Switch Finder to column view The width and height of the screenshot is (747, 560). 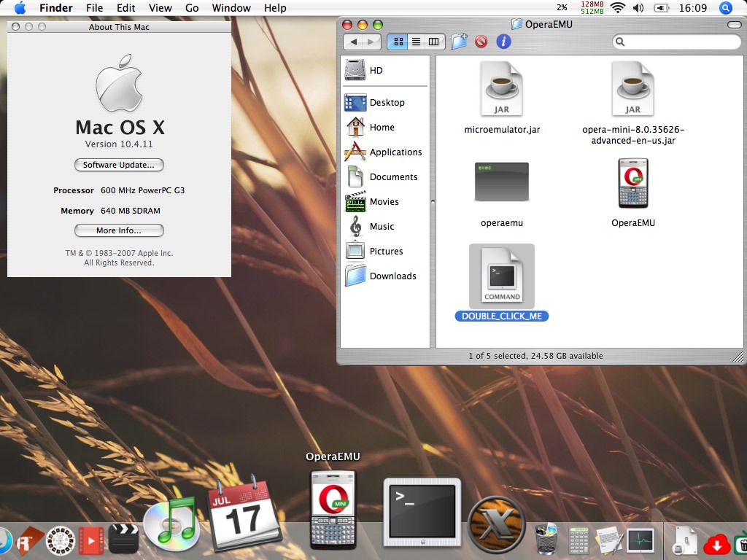tap(434, 42)
